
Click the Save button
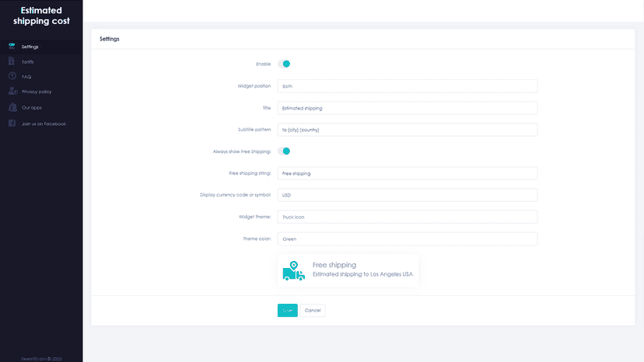(288, 310)
